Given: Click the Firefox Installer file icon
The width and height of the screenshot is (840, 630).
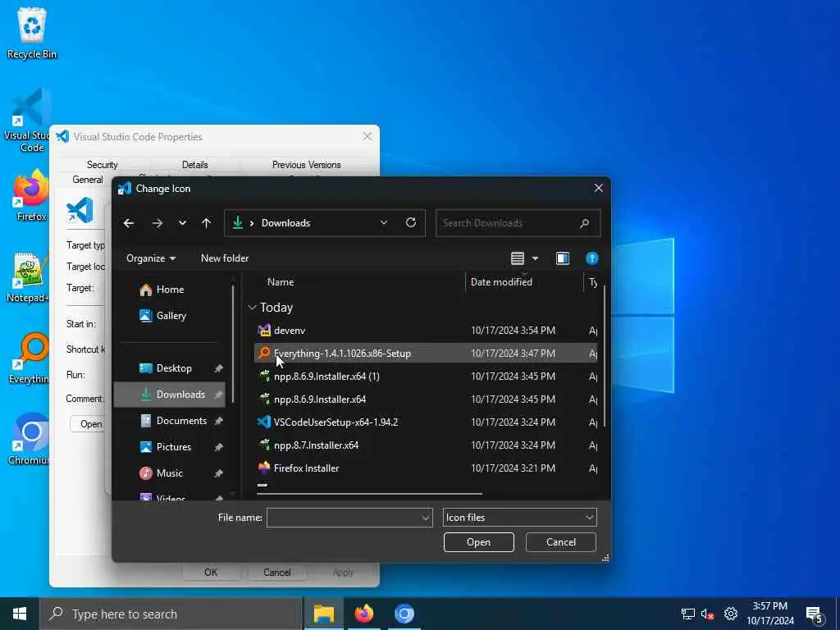Looking at the screenshot, I should click(x=264, y=468).
